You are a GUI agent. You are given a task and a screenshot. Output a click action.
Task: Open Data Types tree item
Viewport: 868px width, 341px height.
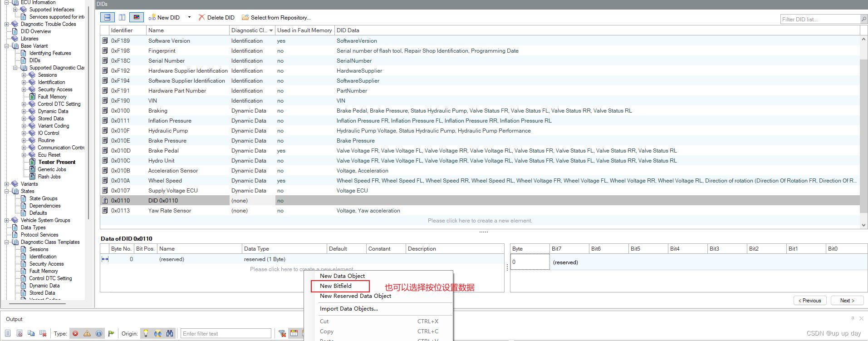[33, 227]
